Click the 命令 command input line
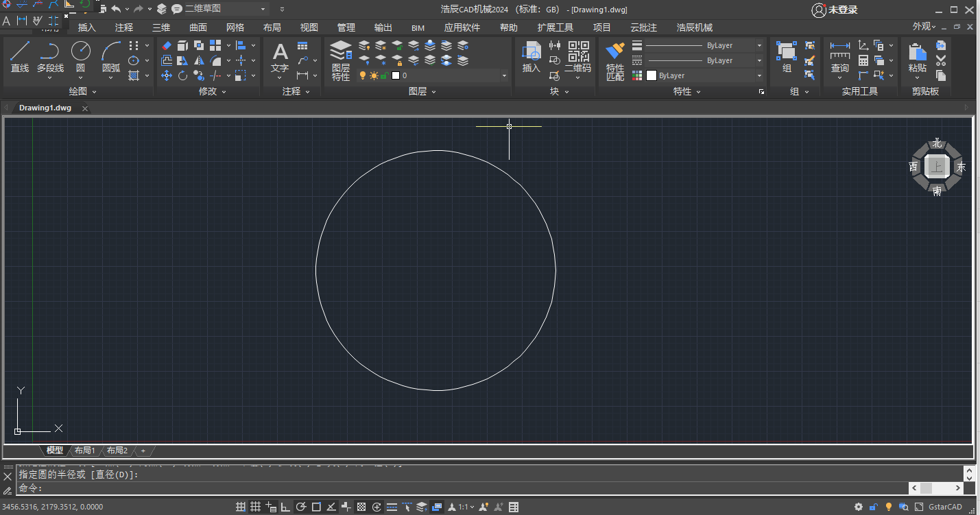980x515 pixels. point(462,488)
